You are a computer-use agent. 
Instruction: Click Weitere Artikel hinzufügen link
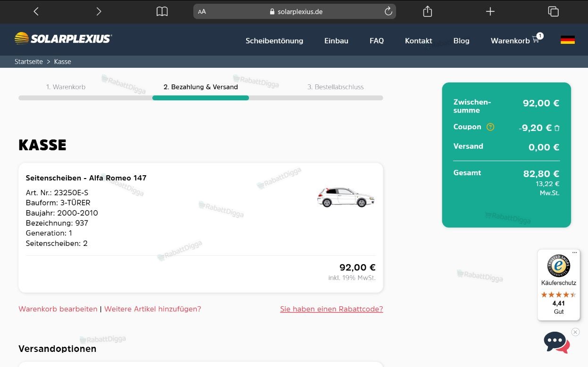pyautogui.click(x=153, y=309)
